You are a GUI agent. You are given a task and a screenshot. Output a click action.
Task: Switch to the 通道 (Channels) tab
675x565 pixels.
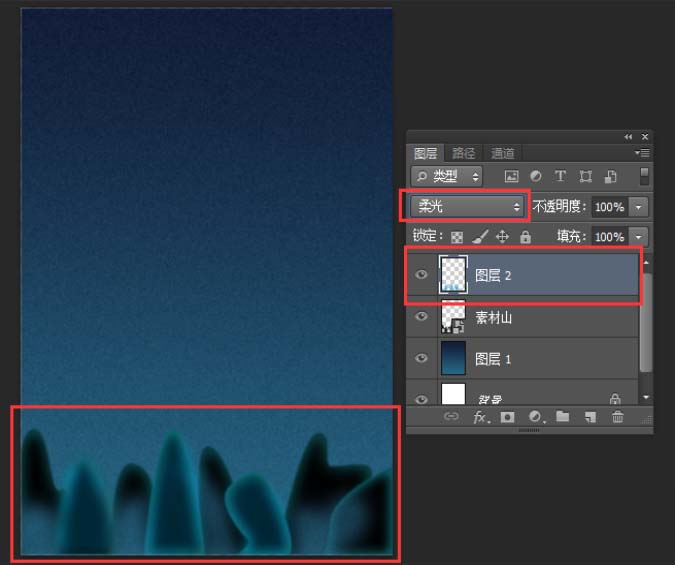[x=502, y=153]
